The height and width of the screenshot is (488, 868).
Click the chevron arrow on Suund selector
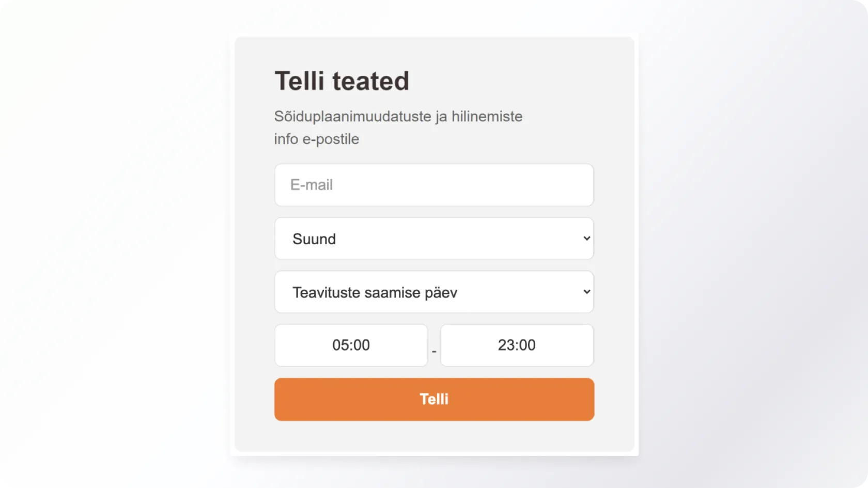(586, 239)
